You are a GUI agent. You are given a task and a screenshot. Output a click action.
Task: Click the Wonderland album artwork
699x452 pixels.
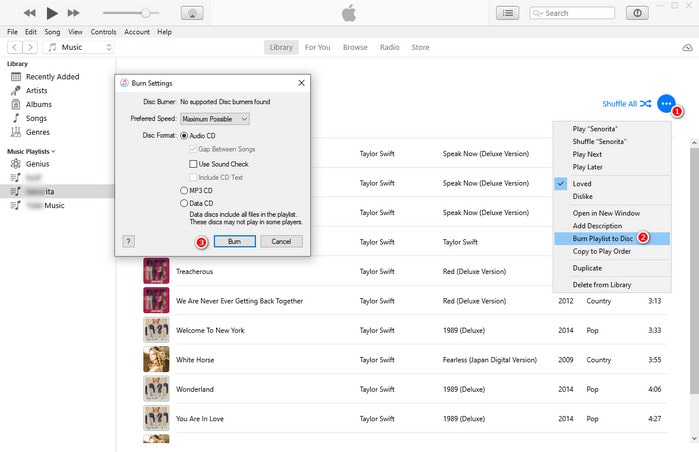pos(156,389)
